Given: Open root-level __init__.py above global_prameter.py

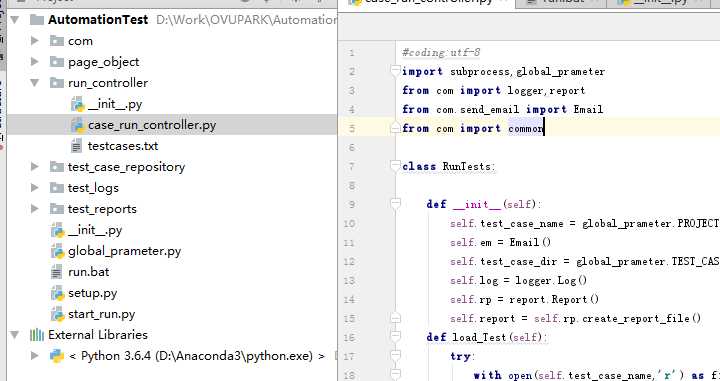Looking at the screenshot, I should point(95,230).
